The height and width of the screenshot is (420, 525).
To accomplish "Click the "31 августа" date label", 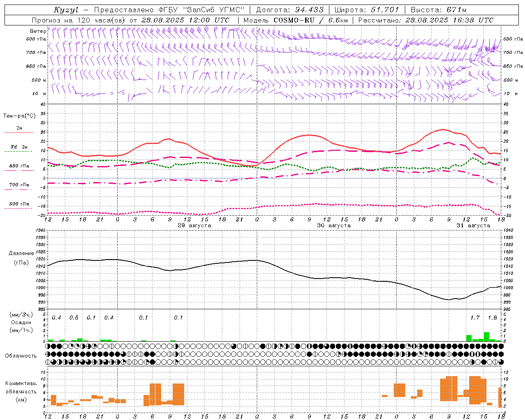I will point(473,226).
